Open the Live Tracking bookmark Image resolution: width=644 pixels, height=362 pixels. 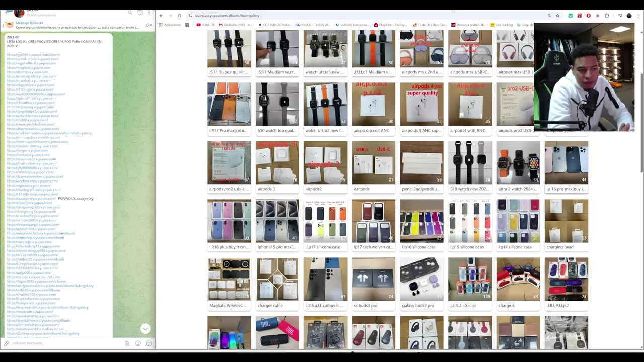click(x=501, y=25)
